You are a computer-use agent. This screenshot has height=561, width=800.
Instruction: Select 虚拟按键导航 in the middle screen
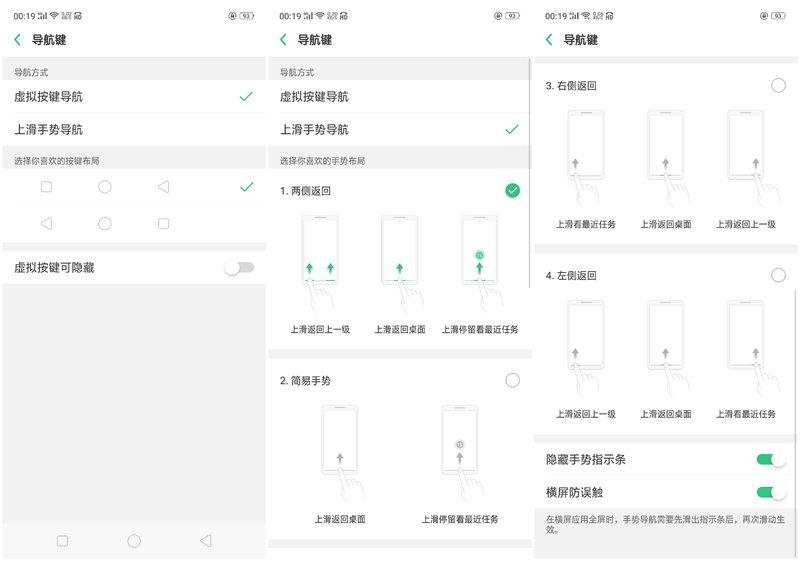coord(399,96)
